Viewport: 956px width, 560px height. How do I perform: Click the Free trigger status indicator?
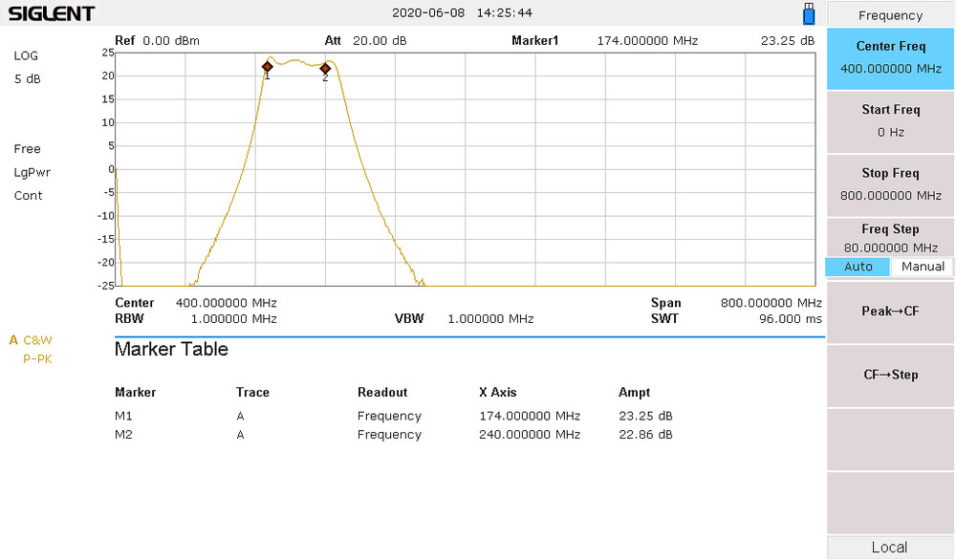27,149
